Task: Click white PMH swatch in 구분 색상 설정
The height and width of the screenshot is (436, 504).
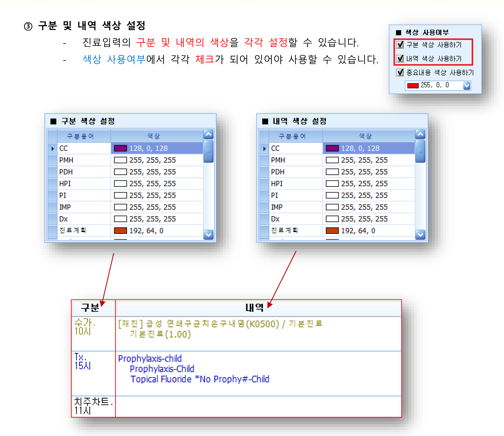Action: coord(121,160)
